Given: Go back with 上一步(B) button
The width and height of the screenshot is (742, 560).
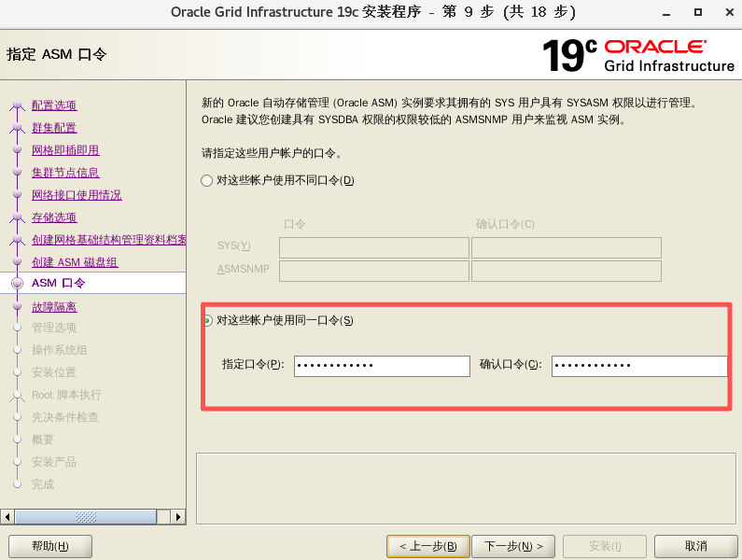Looking at the screenshot, I should click(428, 546).
